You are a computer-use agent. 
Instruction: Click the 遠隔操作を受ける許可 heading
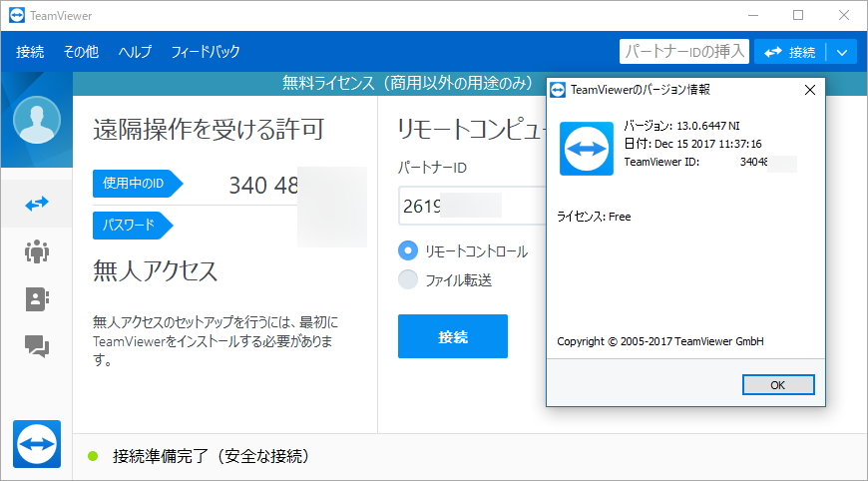click(209, 129)
